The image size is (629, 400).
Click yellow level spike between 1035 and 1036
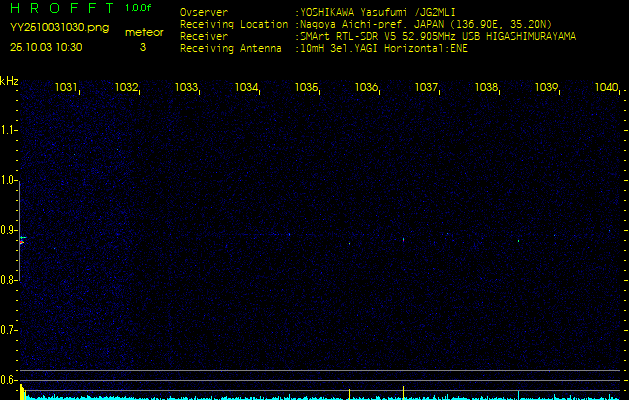point(349,394)
